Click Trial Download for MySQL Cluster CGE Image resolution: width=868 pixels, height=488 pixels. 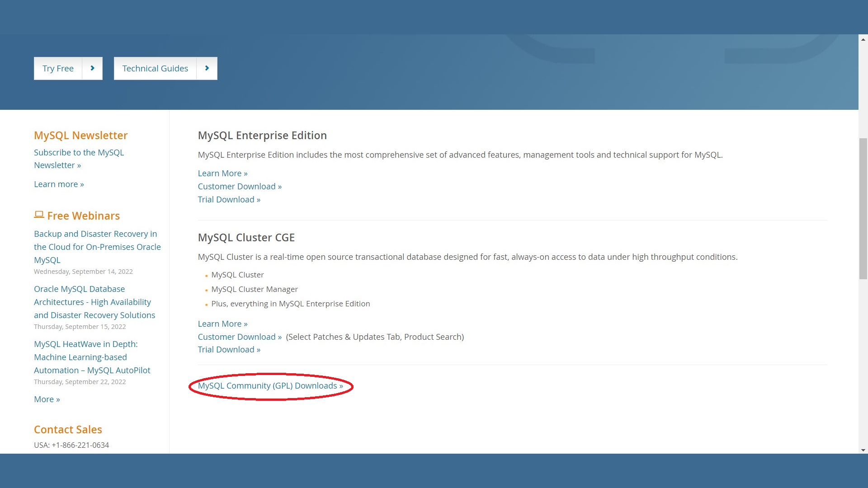(x=229, y=350)
